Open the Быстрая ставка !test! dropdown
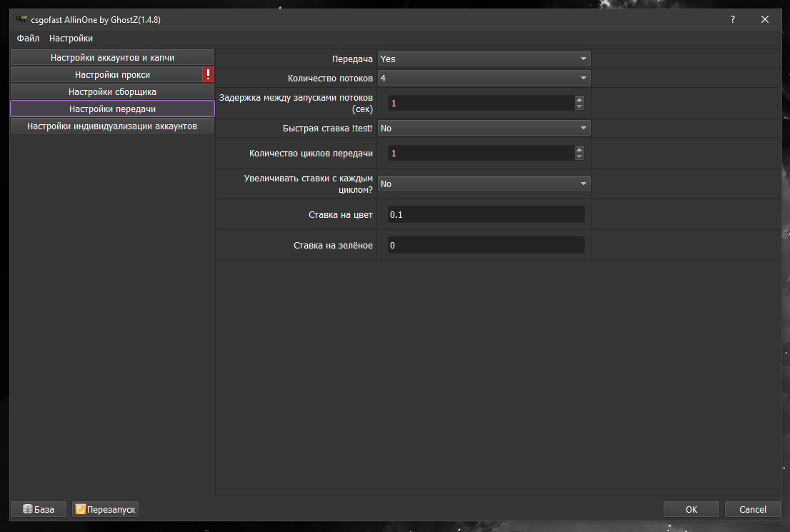Image resolution: width=790 pixels, height=532 pixels. tap(484, 128)
